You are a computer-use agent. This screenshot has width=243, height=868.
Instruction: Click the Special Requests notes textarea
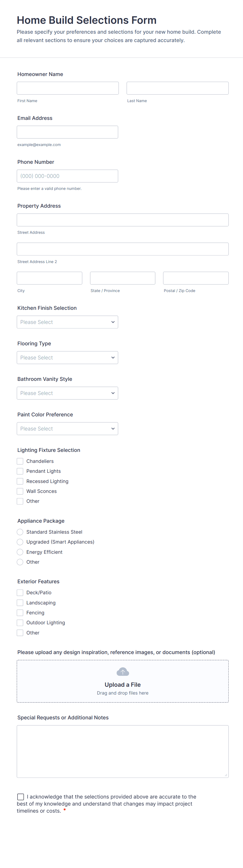click(x=123, y=751)
